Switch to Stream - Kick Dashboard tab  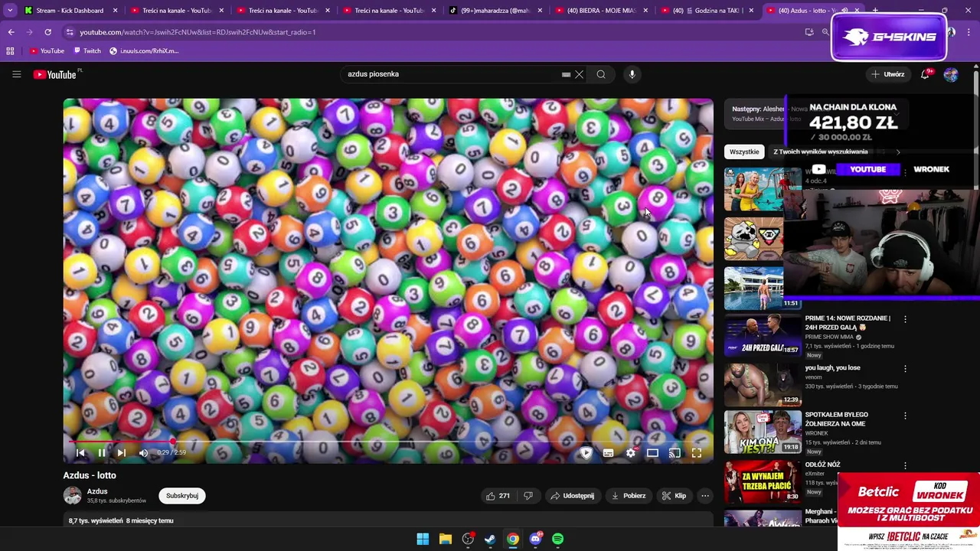point(70,11)
